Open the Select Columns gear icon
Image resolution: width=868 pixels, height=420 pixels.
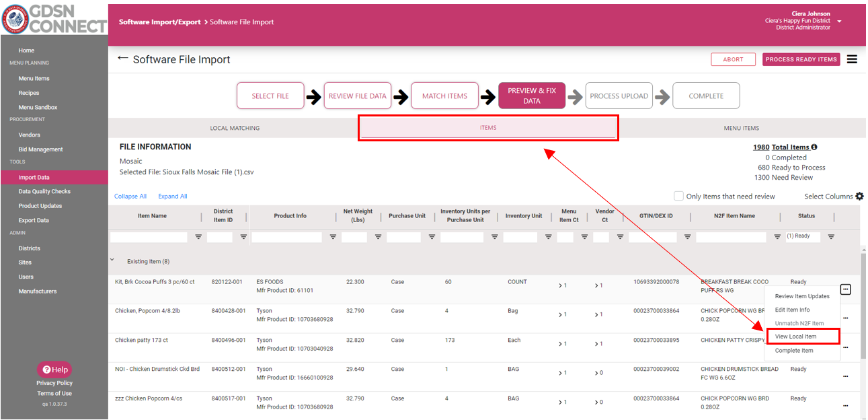point(859,197)
